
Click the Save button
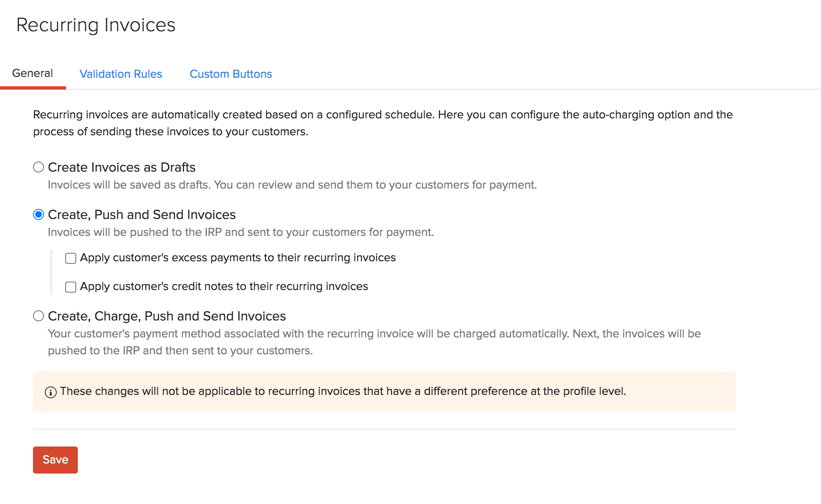55,460
